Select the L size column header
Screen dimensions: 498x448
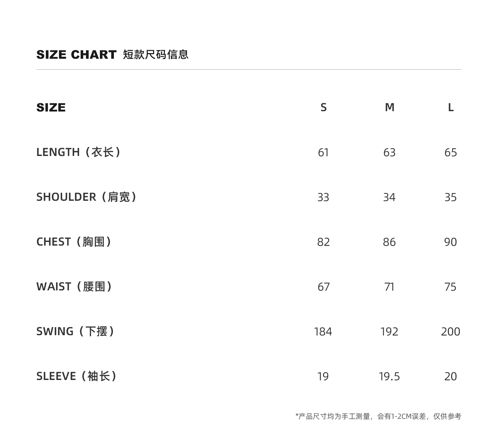451,108
